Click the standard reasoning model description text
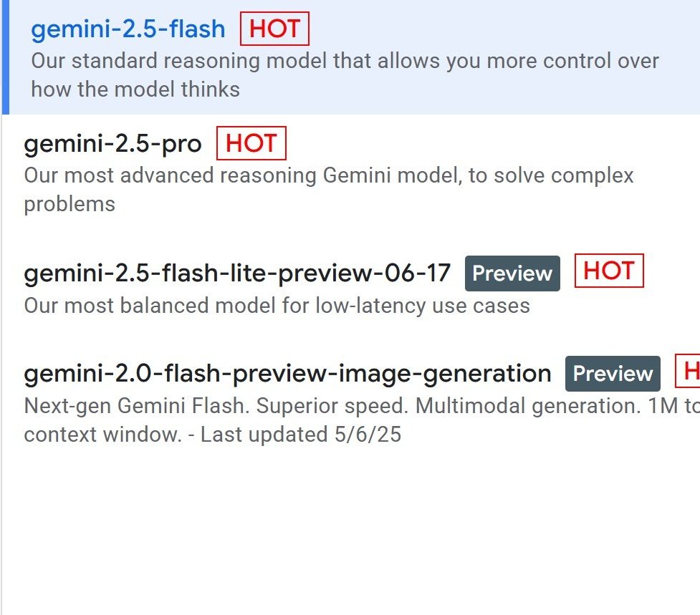700x615 pixels. [x=344, y=74]
